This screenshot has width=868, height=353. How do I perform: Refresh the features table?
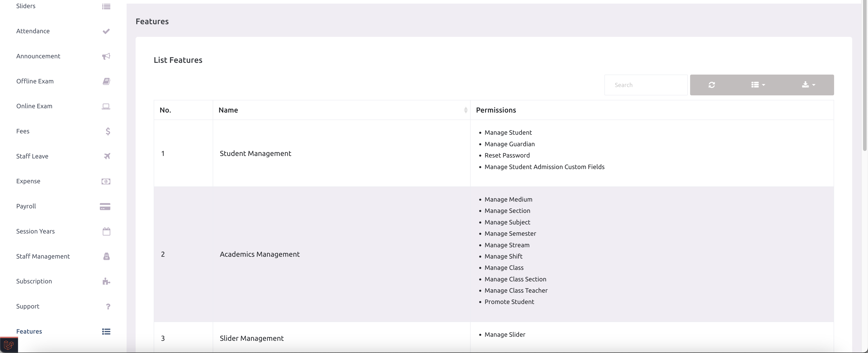[x=712, y=85]
